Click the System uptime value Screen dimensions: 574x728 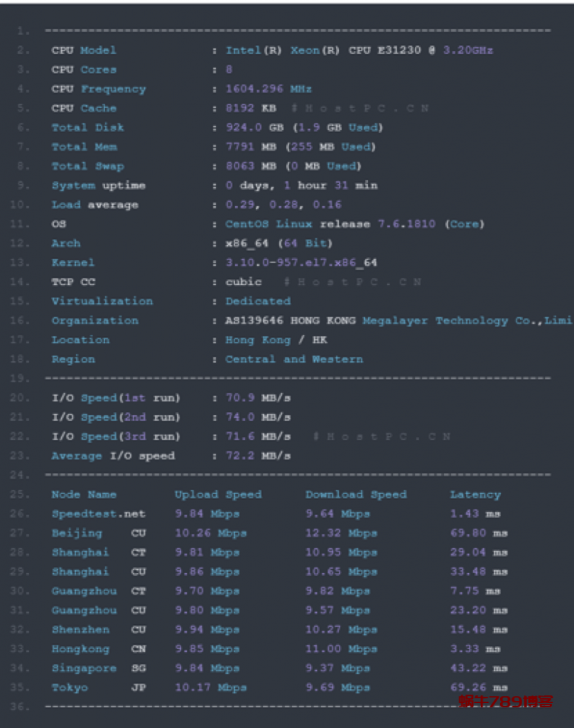tap(301, 186)
